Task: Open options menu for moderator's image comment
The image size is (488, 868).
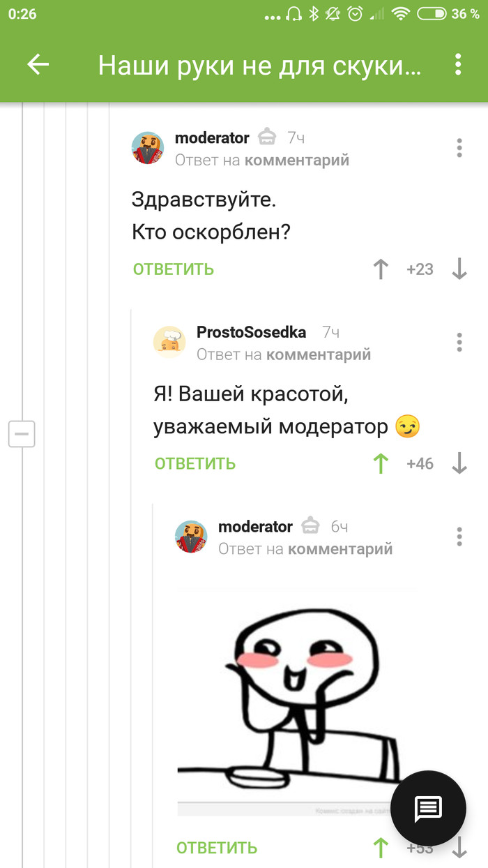Action: 459,537
